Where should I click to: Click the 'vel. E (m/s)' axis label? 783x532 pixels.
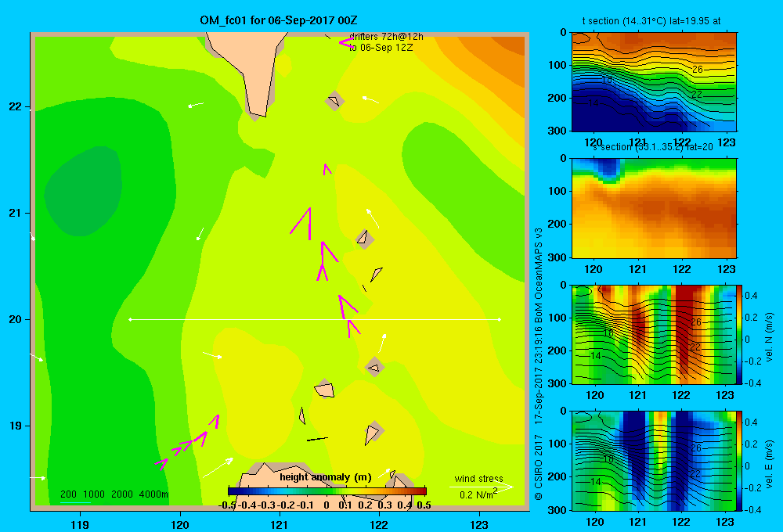point(770,462)
